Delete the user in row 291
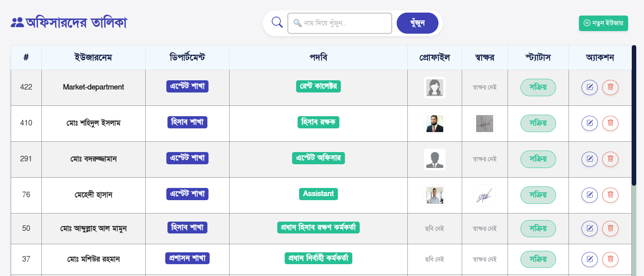This screenshot has width=644, height=276. [610, 159]
